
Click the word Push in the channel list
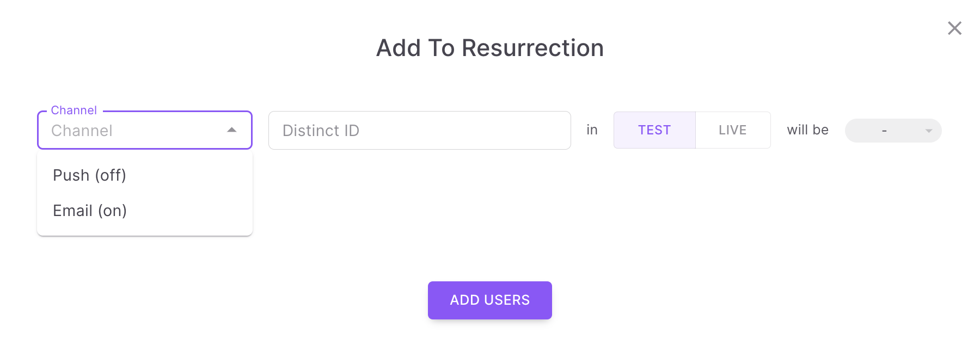[x=71, y=175]
